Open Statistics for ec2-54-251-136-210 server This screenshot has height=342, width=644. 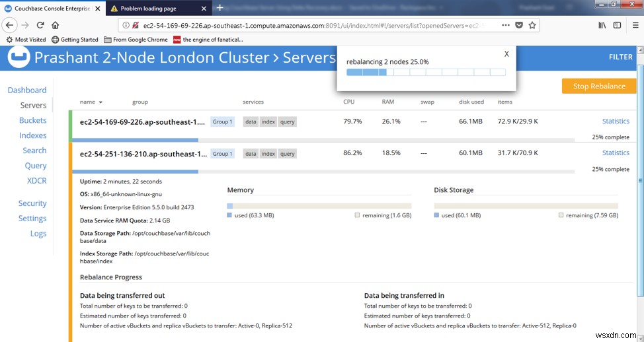tap(616, 153)
